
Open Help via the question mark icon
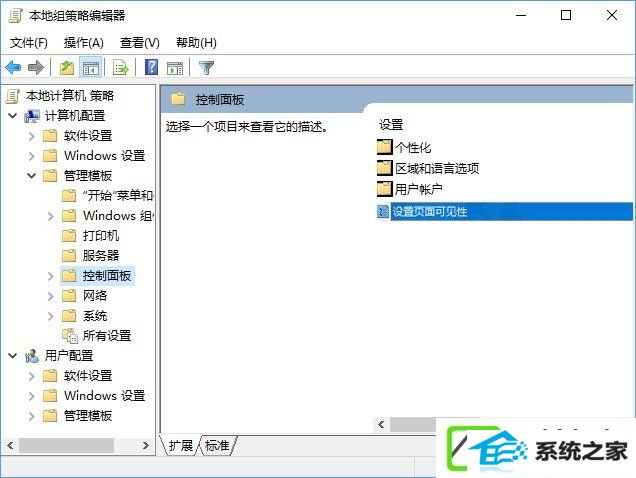pos(151,67)
